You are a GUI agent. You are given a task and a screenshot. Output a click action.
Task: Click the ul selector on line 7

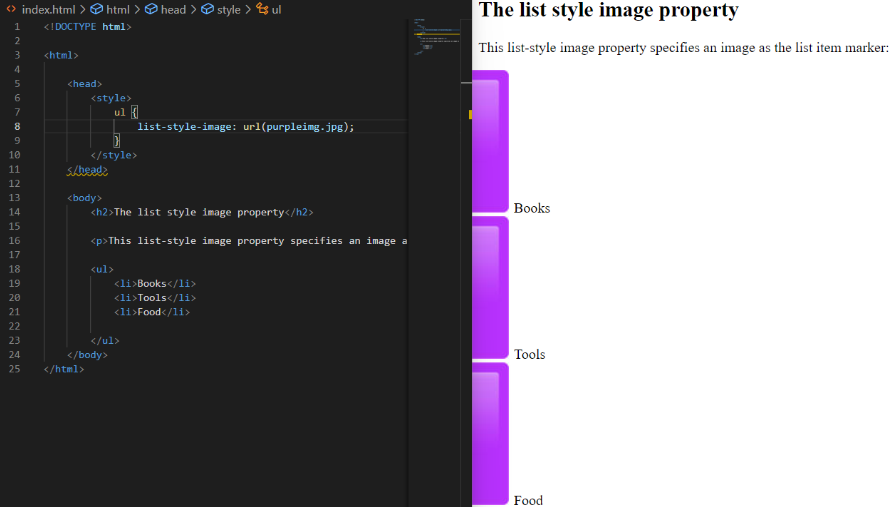120,112
